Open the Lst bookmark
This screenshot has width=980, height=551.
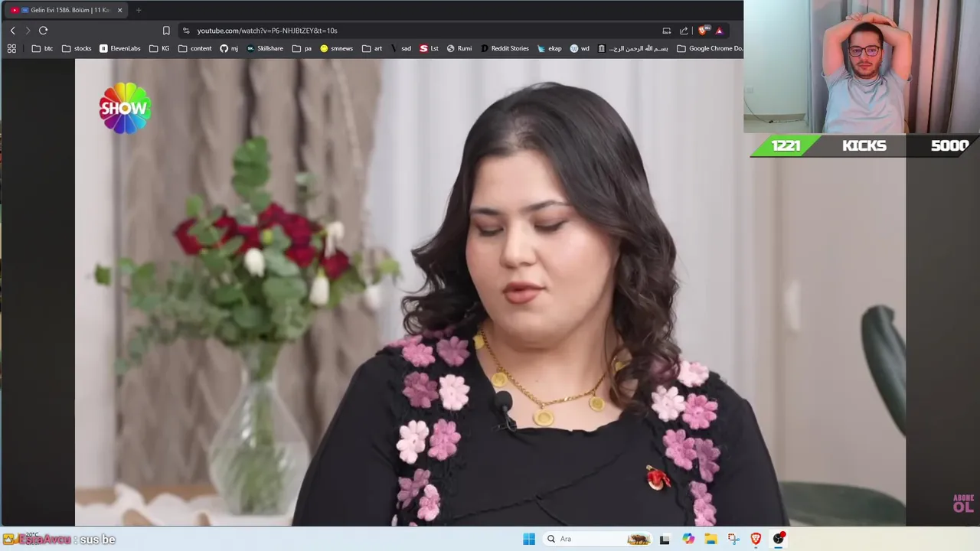(x=429, y=48)
